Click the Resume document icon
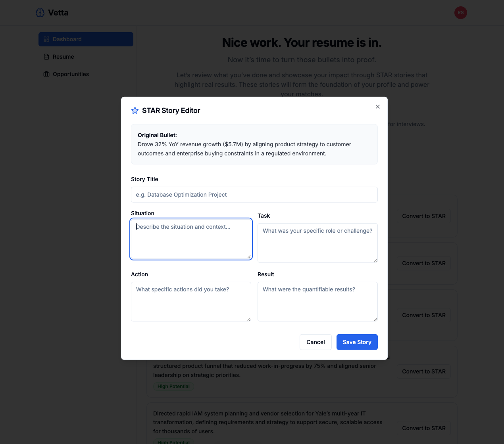This screenshot has width=504, height=444. [46, 57]
